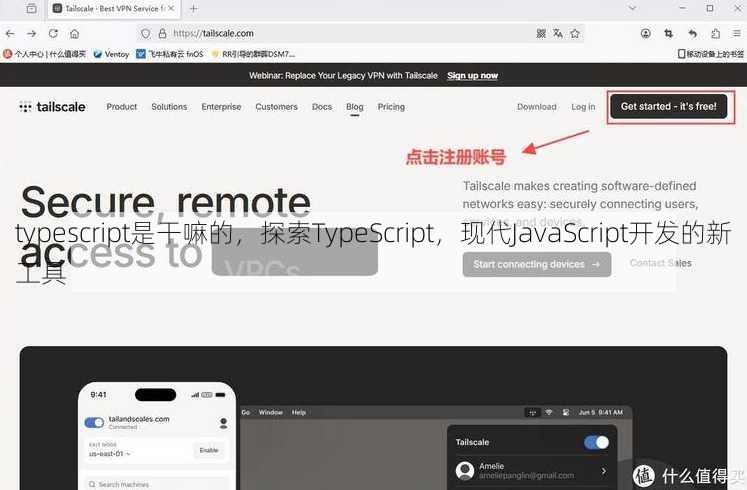Click the Log in link
Image resolution: width=747 pixels, height=490 pixels.
point(583,107)
